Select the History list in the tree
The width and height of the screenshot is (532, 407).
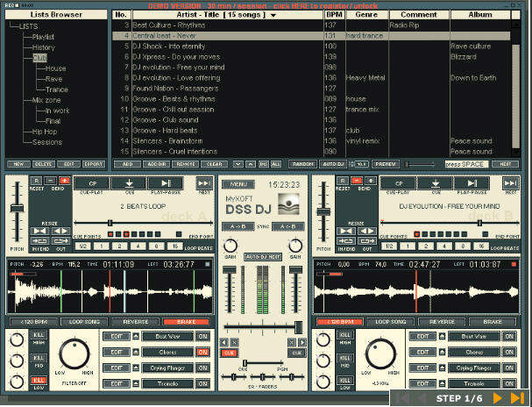pos(44,47)
